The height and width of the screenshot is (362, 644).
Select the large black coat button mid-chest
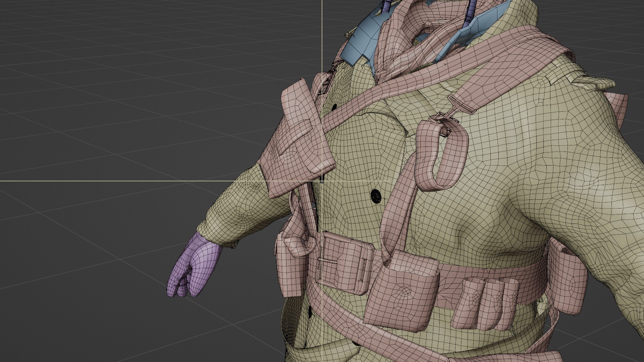point(376,196)
